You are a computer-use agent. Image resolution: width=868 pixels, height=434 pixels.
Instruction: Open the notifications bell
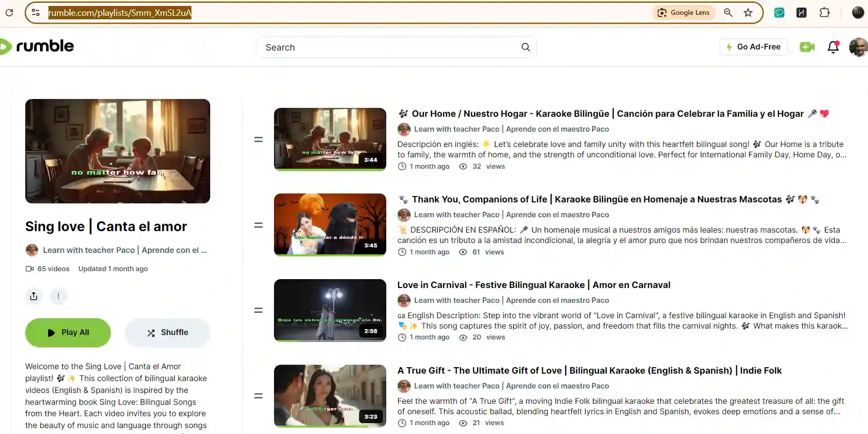(833, 47)
